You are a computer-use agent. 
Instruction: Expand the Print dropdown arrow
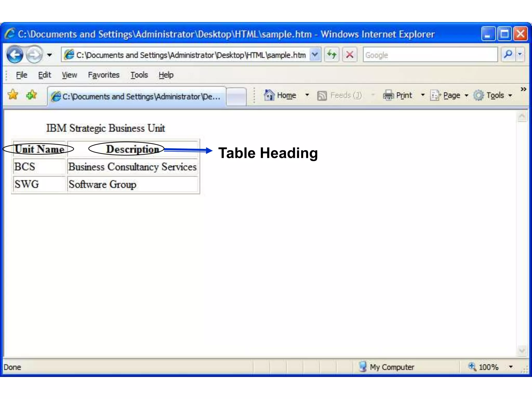pos(423,95)
